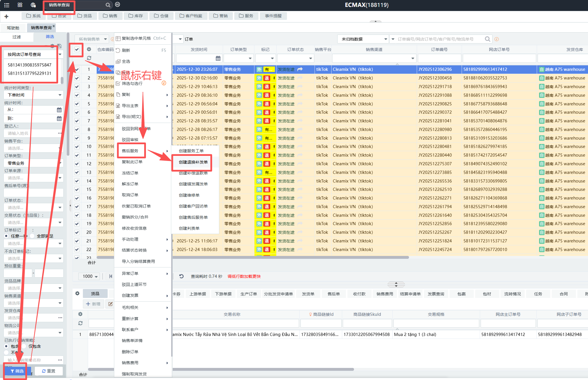
Task: Click the globe language icon
Action: pos(33,5)
